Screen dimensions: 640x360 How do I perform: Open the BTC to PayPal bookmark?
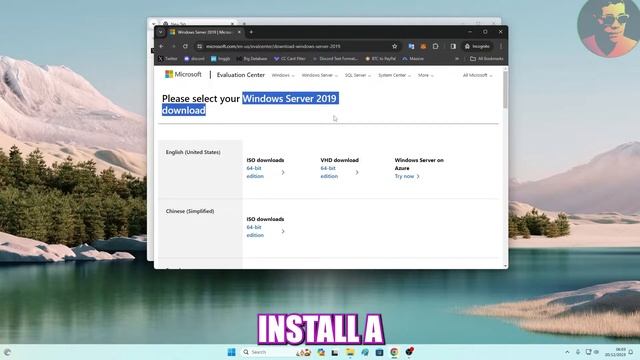tap(380, 59)
